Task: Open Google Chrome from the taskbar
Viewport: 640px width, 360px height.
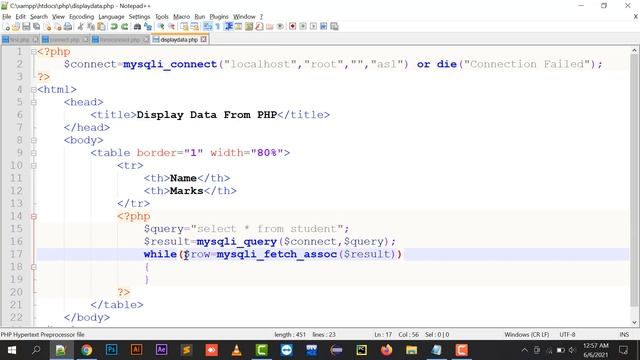Action: pos(86,350)
